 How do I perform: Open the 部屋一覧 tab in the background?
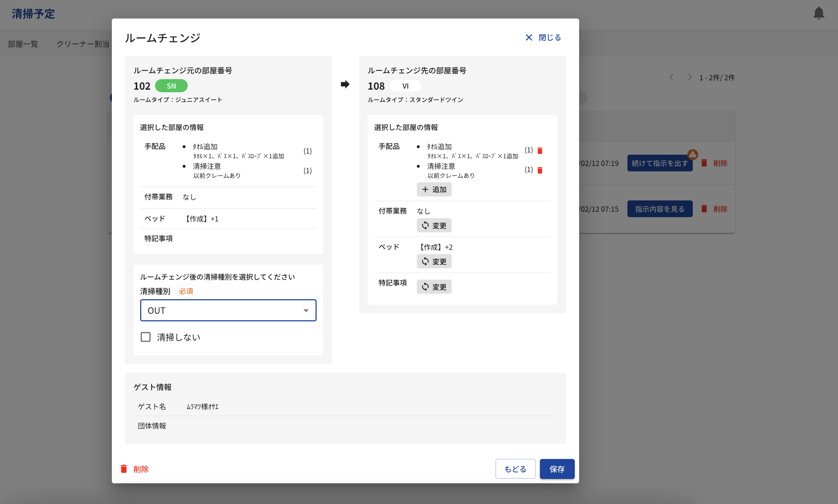tap(23, 44)
